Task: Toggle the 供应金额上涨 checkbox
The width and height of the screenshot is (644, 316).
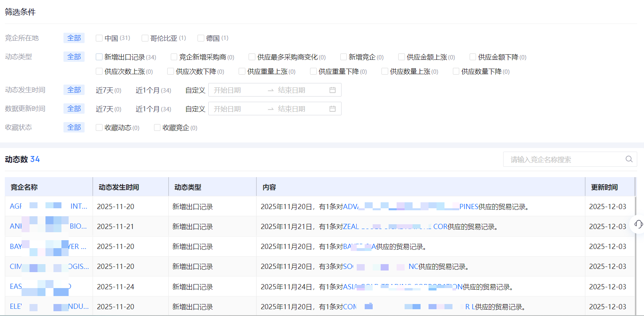Action: tap(401, 57)
